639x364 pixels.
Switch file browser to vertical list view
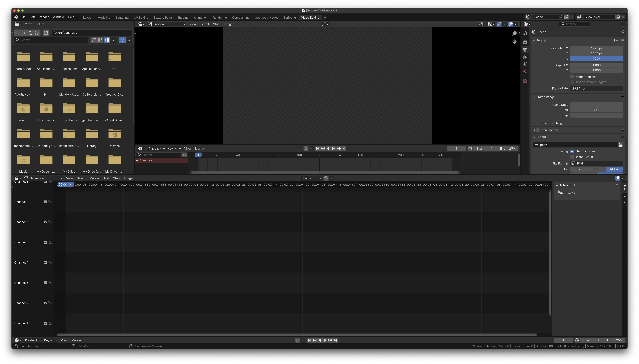[94, 40]
